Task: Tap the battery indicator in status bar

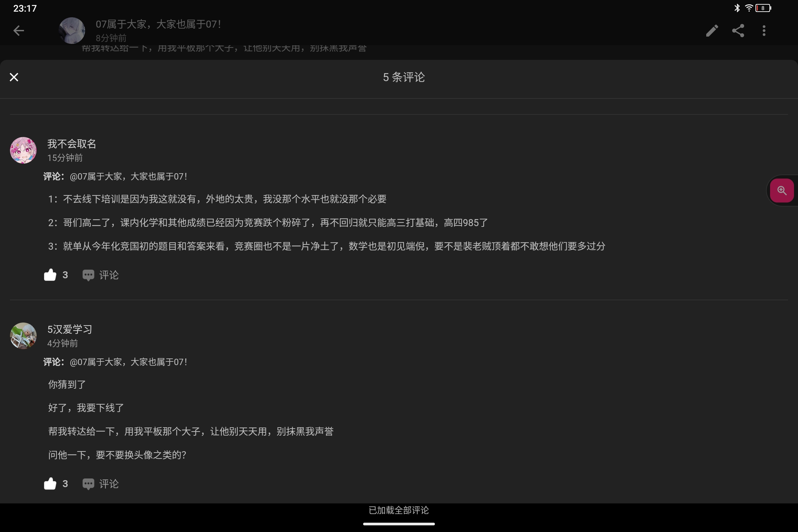Action: pos(763,8)
